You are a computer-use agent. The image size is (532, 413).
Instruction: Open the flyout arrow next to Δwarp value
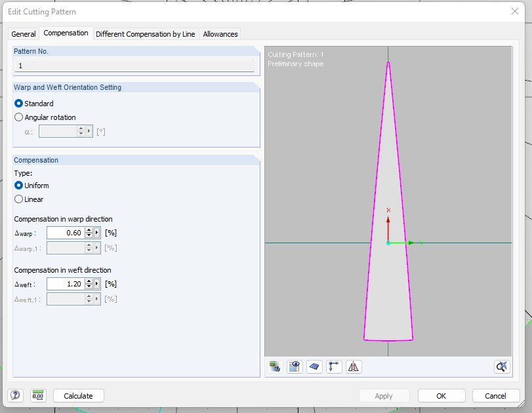click(97, 233)
